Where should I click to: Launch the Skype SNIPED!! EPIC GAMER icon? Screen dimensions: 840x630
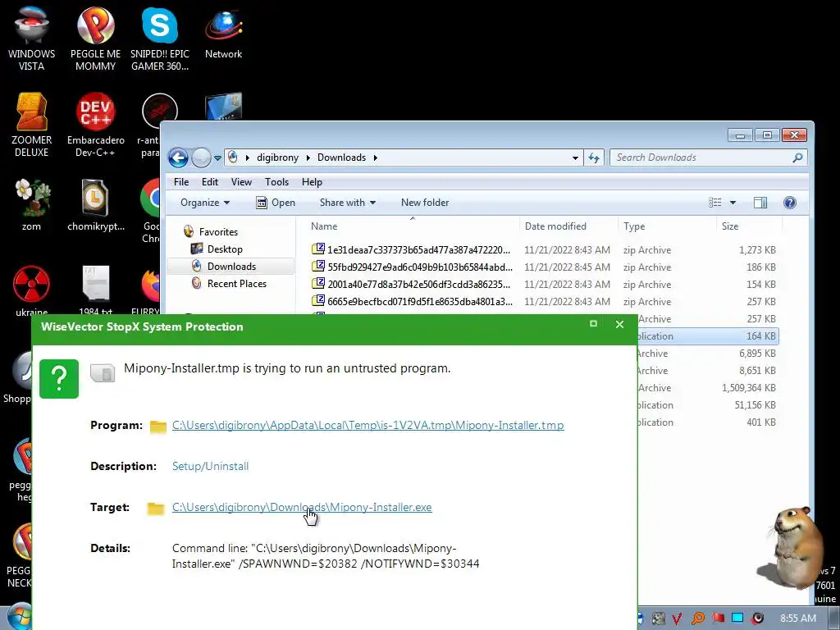[160, 39]
